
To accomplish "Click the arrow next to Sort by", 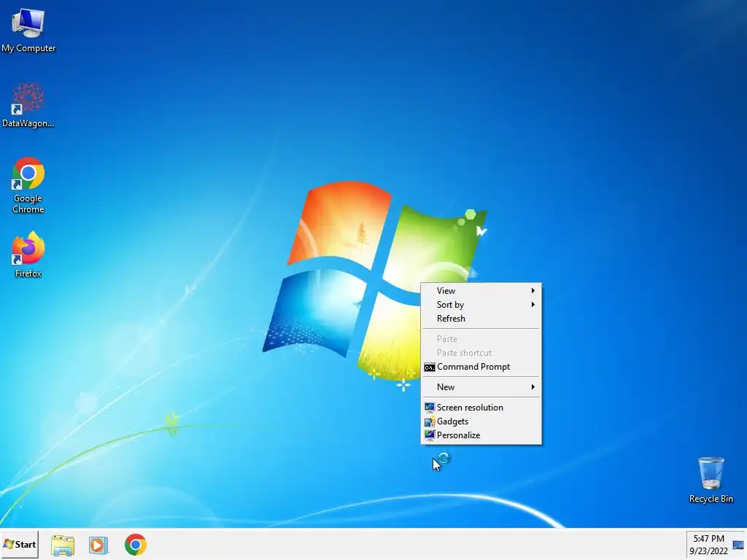I will (533, 305).
